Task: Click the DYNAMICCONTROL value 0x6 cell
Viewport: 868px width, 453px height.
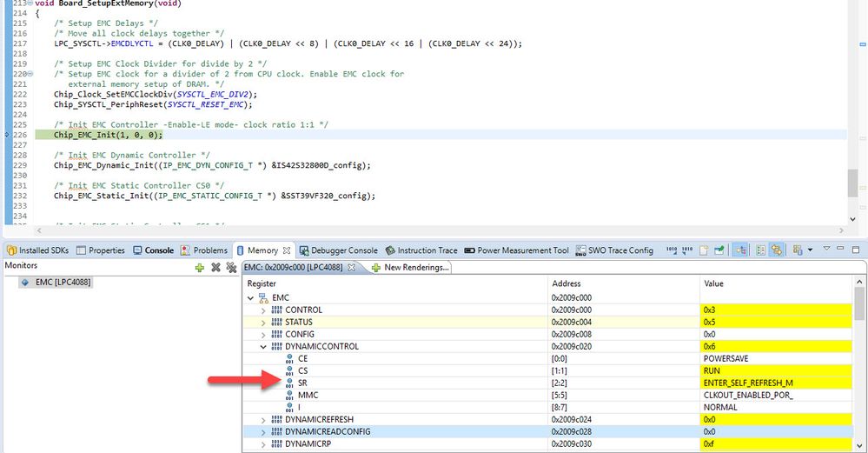Action: tap(776, 347)
